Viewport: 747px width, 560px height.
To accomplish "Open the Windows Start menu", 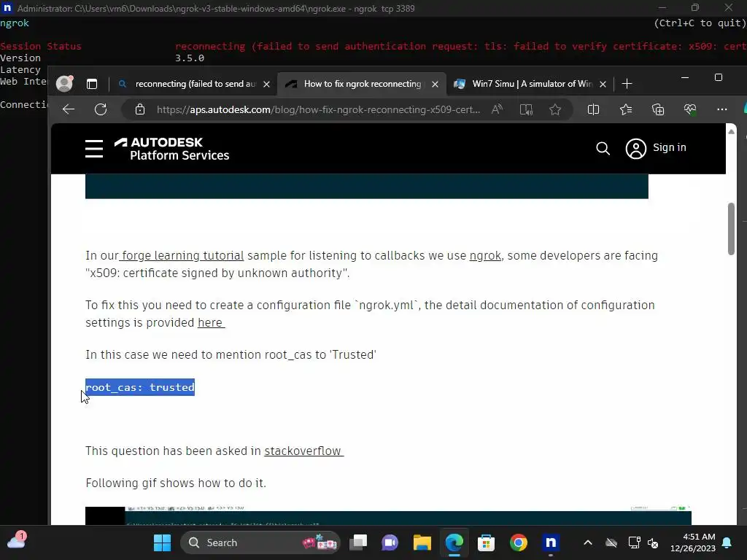I will click(x=162, y=542).
